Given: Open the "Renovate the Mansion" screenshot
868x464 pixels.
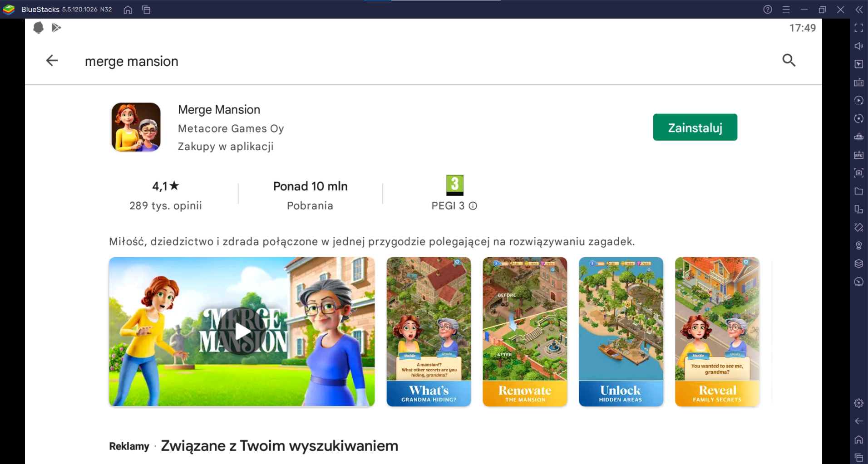Looking at the screenshot, I should 525,332.
